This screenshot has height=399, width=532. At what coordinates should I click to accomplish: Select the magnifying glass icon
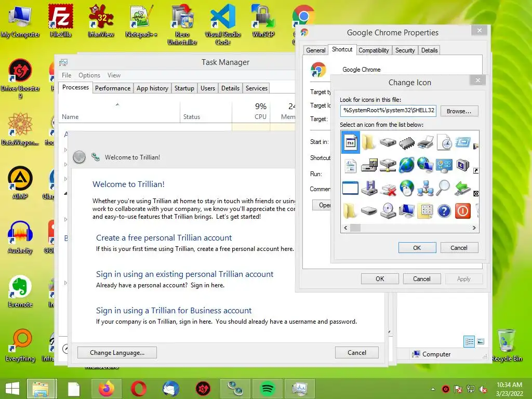[x=443, y=188]
